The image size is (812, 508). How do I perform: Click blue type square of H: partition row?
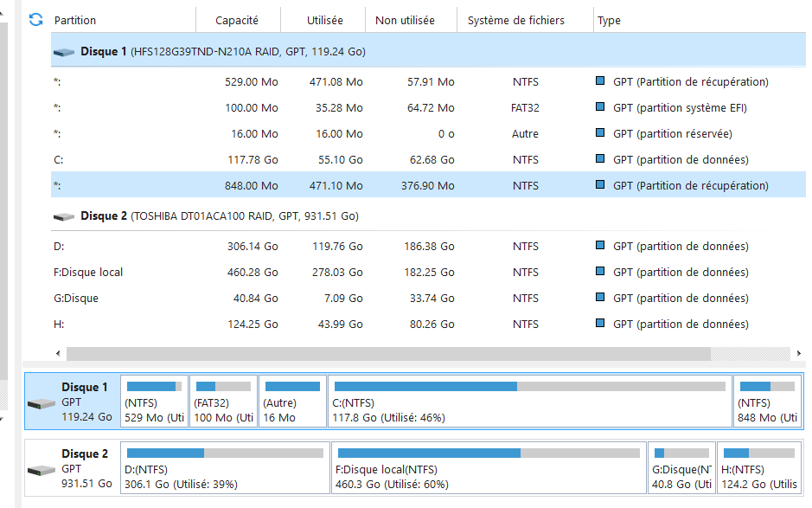point(600,323)
